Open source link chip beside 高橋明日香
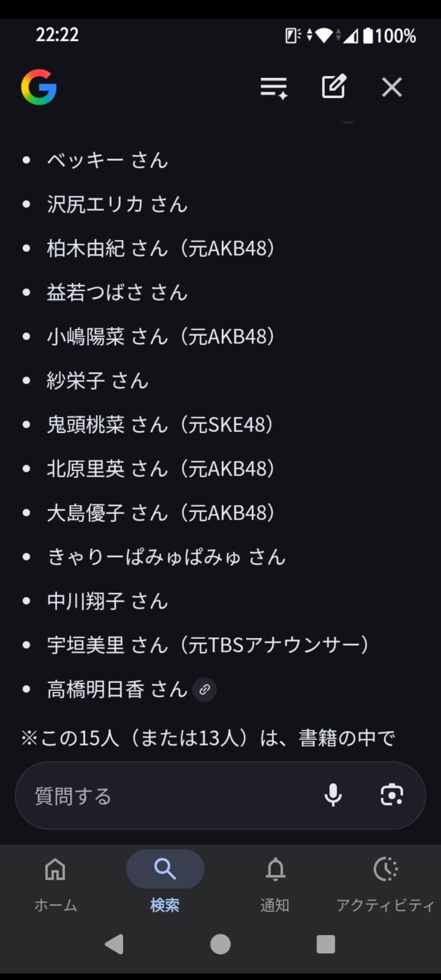Screen dimensions: 441x980 pos(205,689)
